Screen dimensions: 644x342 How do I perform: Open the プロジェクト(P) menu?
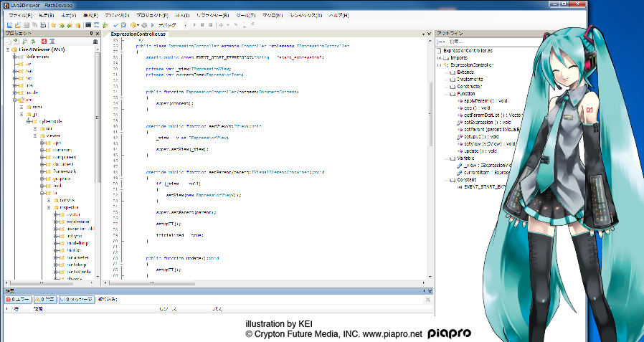click(152, 15)
